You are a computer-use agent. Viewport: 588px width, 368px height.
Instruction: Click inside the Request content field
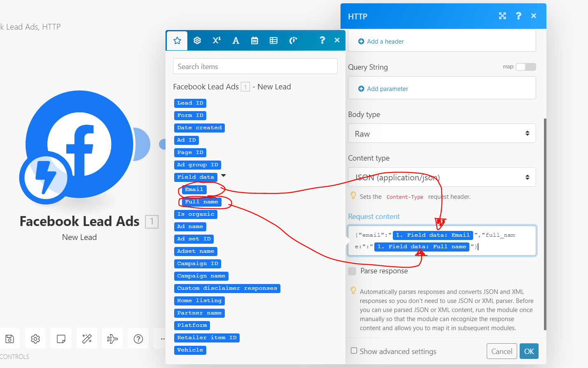(x=442, y=241)
